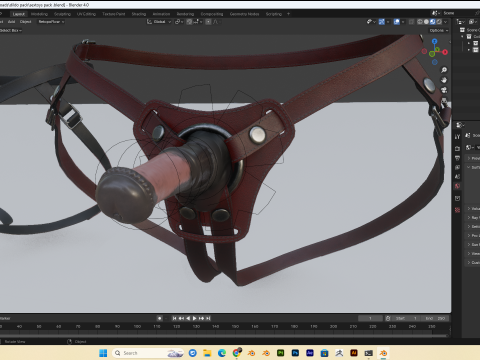
Task: Toggle viewport gizmos display
Action: pyautogui.click(x=382, y=22)
